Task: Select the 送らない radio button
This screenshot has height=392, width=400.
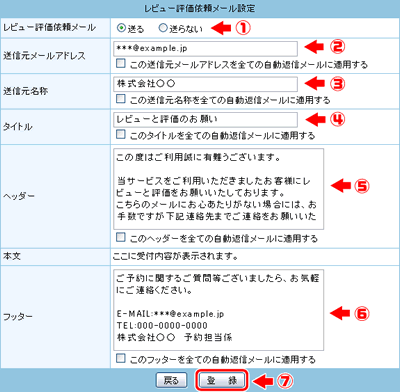Action: [163, 28]
